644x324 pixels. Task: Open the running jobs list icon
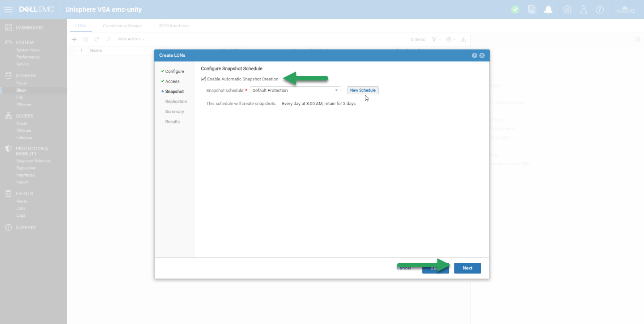532,9
